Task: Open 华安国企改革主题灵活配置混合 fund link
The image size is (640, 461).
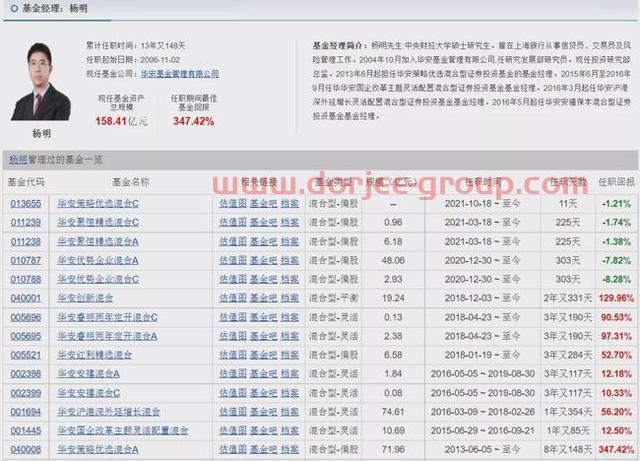Action: pos(123,430)
